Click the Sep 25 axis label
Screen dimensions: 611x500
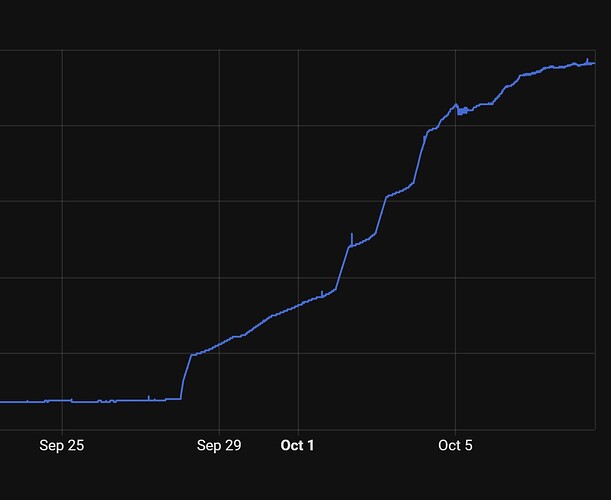[62, 445]
